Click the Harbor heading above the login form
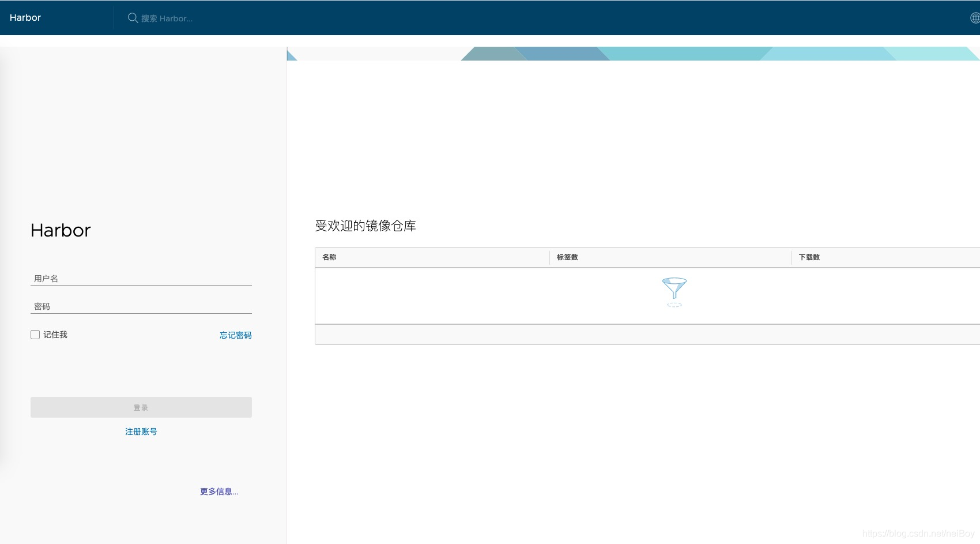 pyautogui.click(x=60, y=230)
